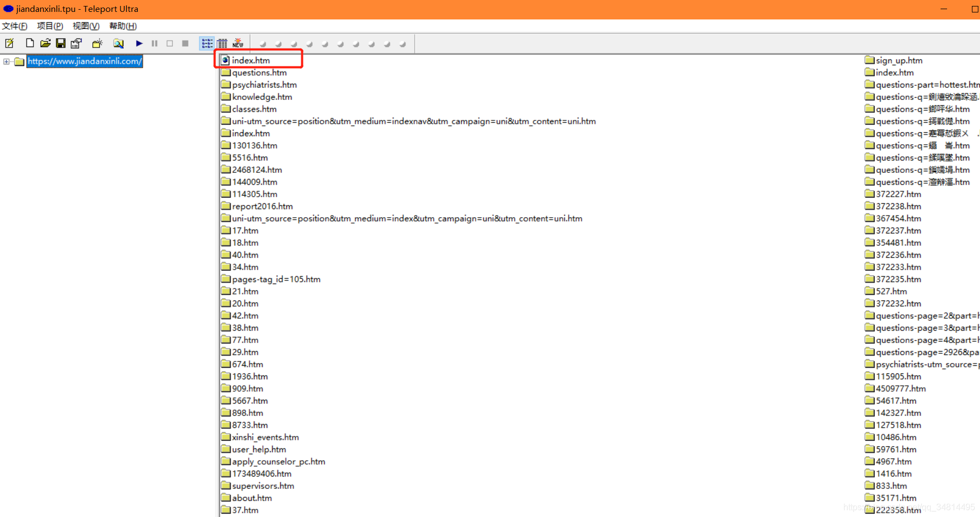Click the folder icon beside 17.htm

(226, 230)
